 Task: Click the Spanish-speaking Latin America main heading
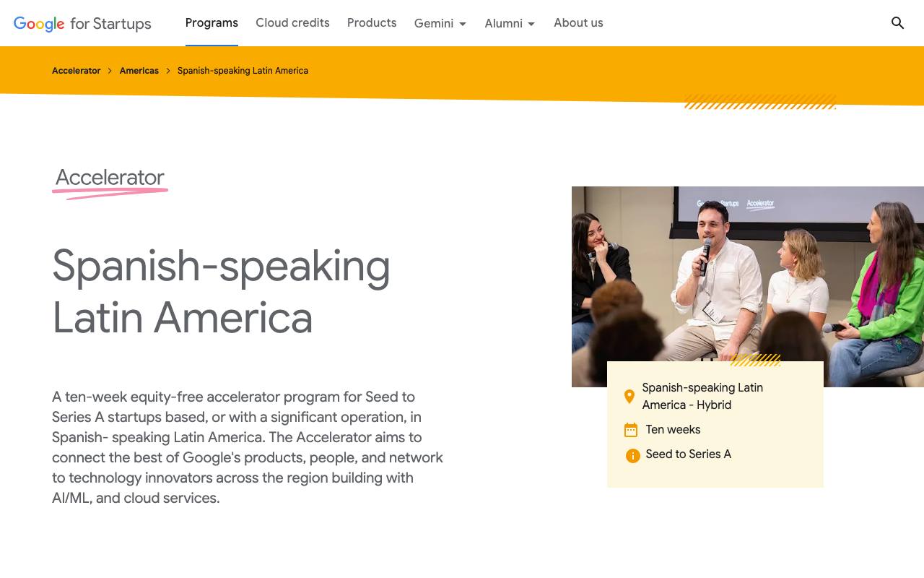tap(221, 291)
